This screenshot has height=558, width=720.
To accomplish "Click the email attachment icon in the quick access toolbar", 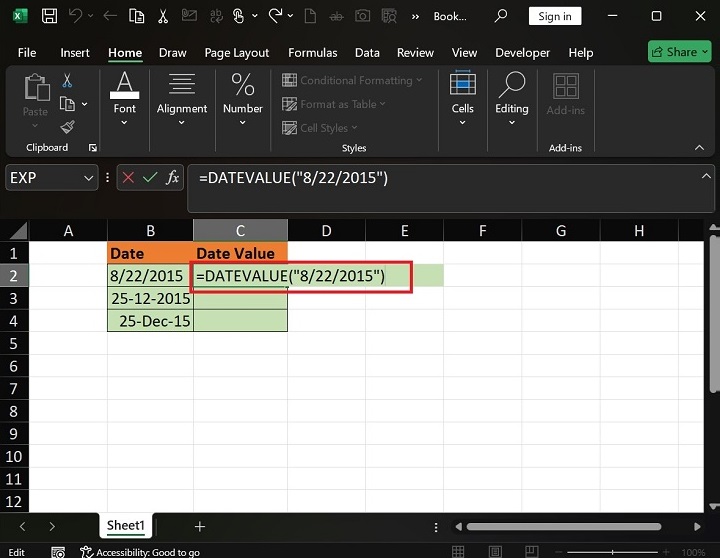I will click(189, 16).
